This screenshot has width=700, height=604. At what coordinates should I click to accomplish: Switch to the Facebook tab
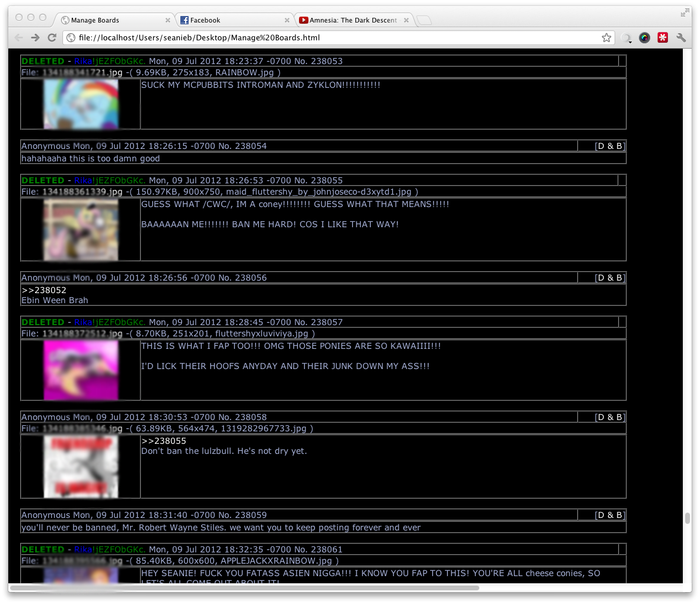pyautogui.click(x=234, y=20)
